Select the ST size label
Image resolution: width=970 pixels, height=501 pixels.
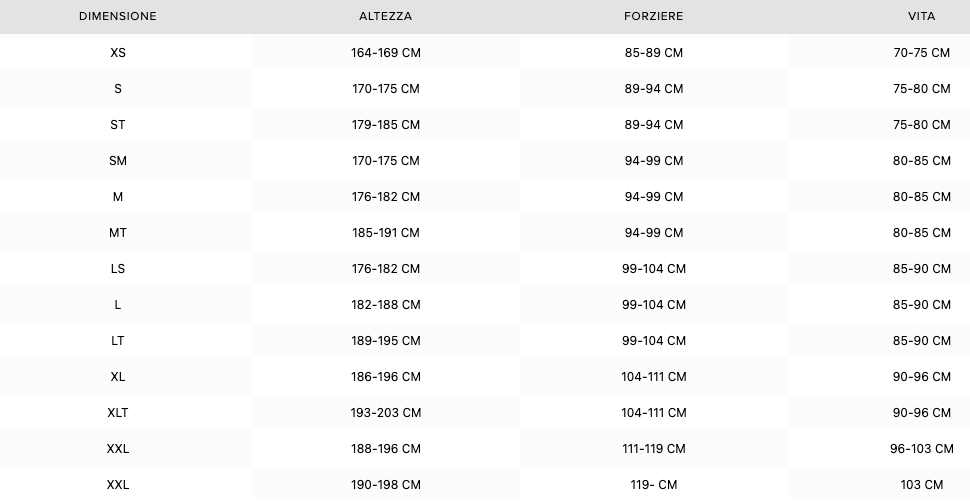point(118,125)
